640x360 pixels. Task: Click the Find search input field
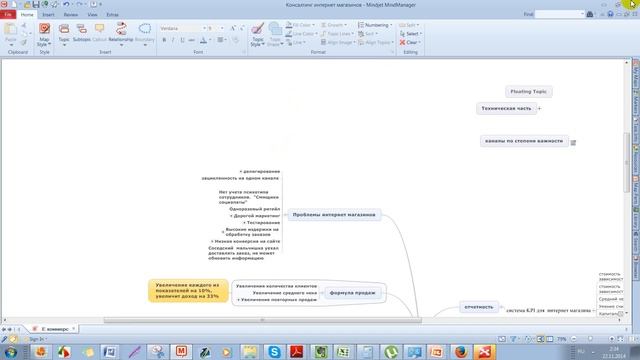coord(559,14)
